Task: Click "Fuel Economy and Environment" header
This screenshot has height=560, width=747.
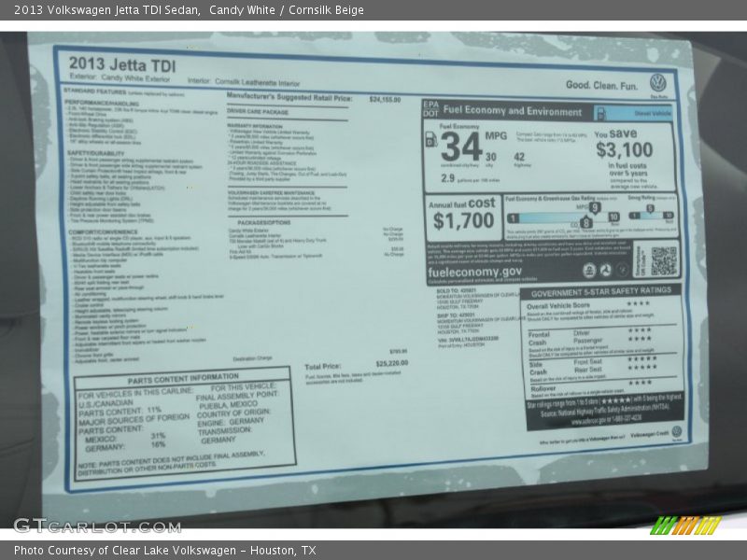Action: pyautogui.click(x=512, y=110)
